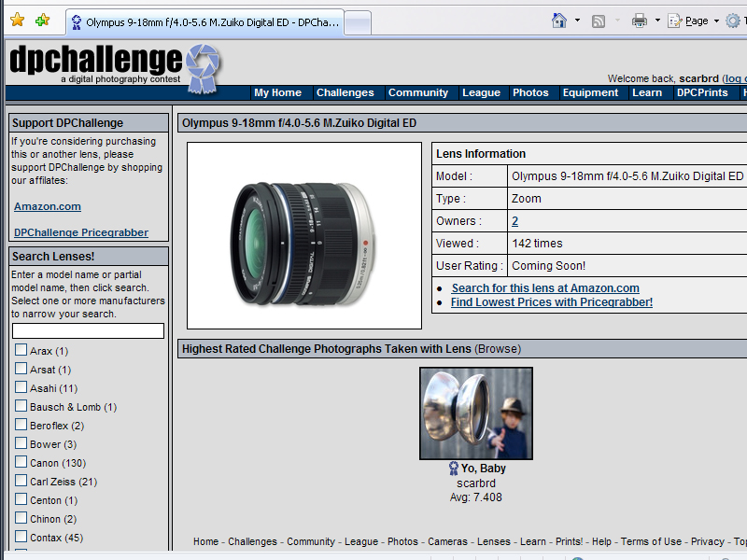The image size is (747, 560).
Task: Check the Centon (1) checkbox
Action: pyautogui.click(x=21, y=499)
